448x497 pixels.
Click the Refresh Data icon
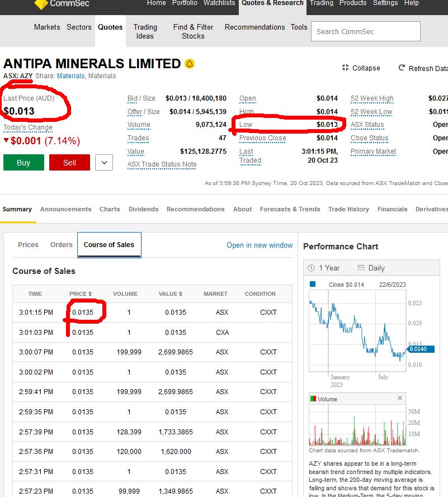pos(402,68)
